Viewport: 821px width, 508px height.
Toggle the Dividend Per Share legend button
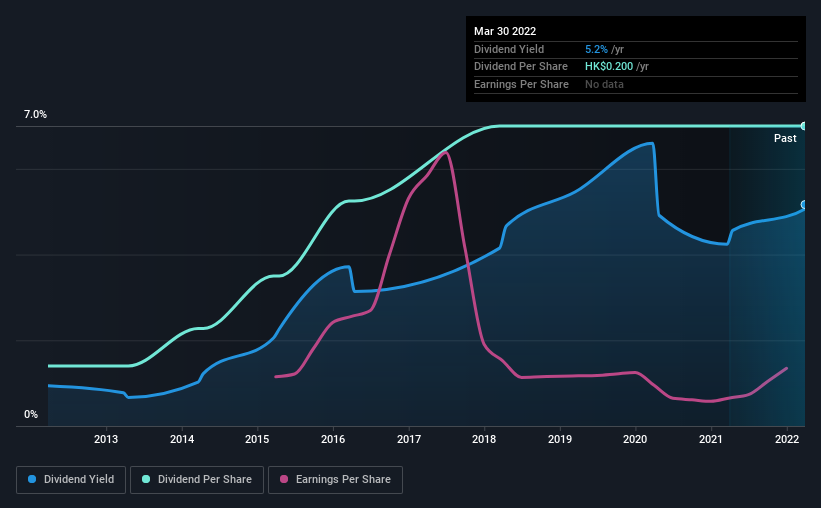197,480
